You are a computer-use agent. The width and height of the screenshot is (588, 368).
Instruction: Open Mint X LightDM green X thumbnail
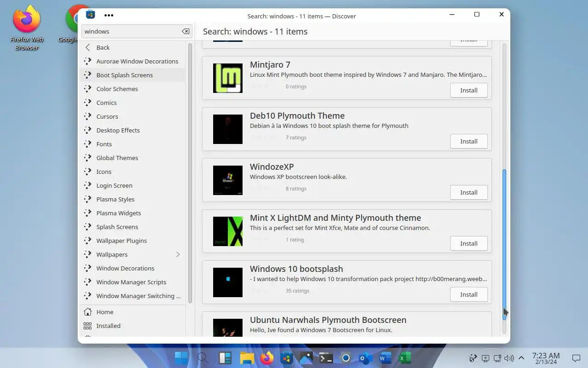coord(228,231)
